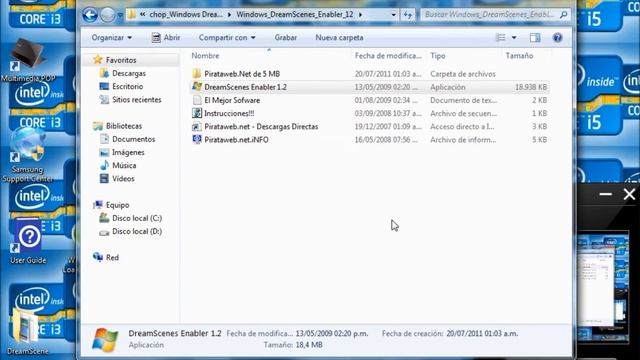
Task: Select file name Pirataweb.Net de 5 MB
Action: click(242, 74)
